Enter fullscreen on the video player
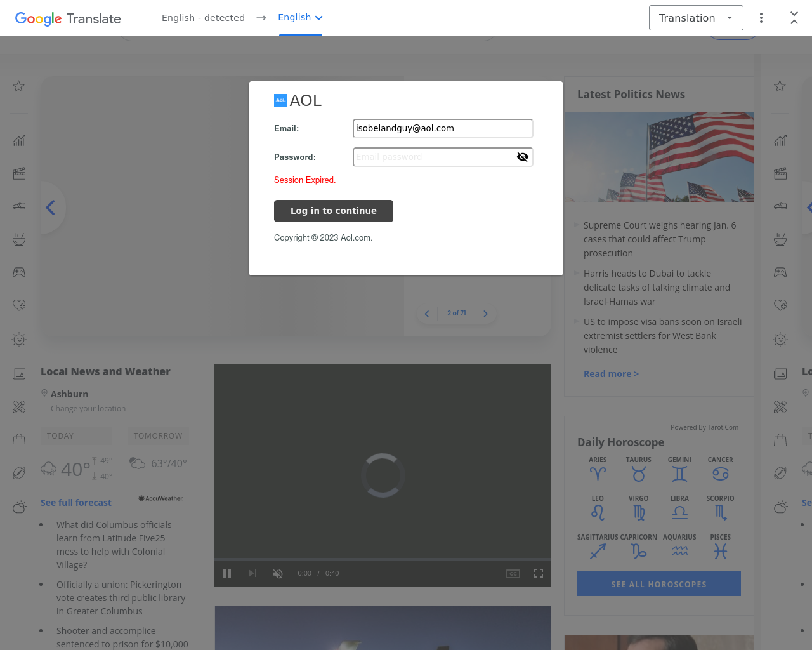This screenshot has width=812, height=650. [x=539, y=573]
